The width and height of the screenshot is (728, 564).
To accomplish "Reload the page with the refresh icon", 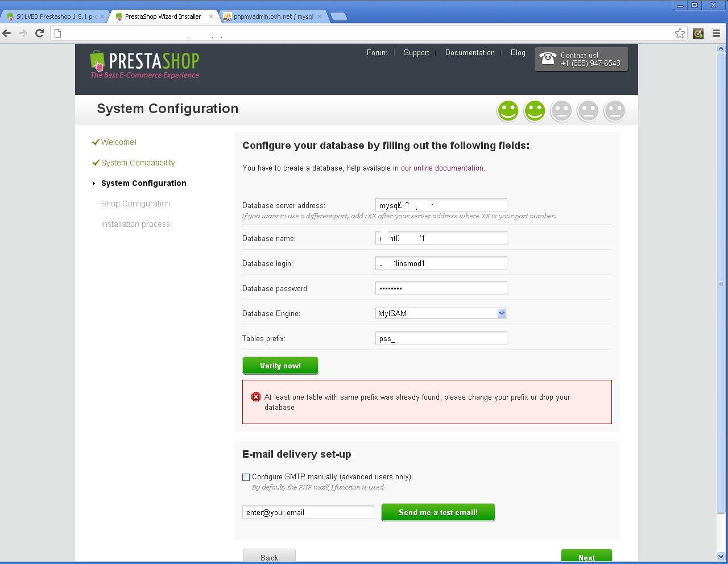I will pos(39,34).
